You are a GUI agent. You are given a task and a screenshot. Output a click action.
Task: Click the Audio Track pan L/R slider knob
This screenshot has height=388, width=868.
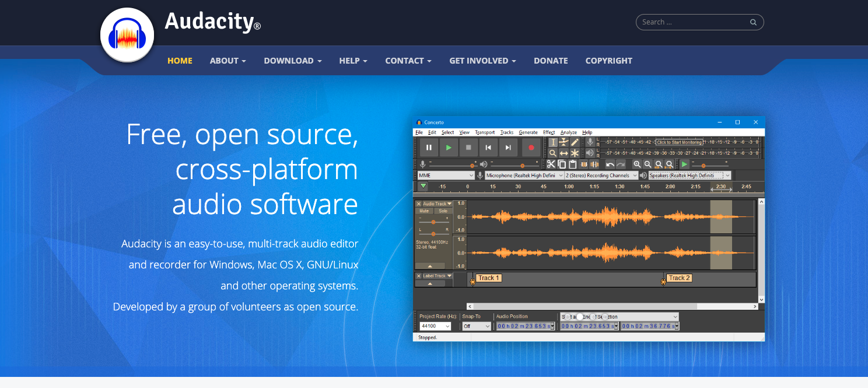[x=433, y=234]
